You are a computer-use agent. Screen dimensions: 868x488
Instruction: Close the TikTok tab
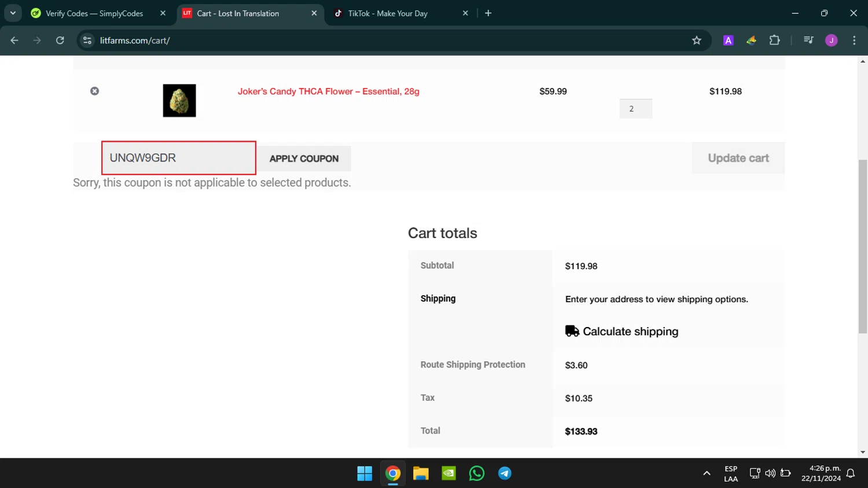465,13
